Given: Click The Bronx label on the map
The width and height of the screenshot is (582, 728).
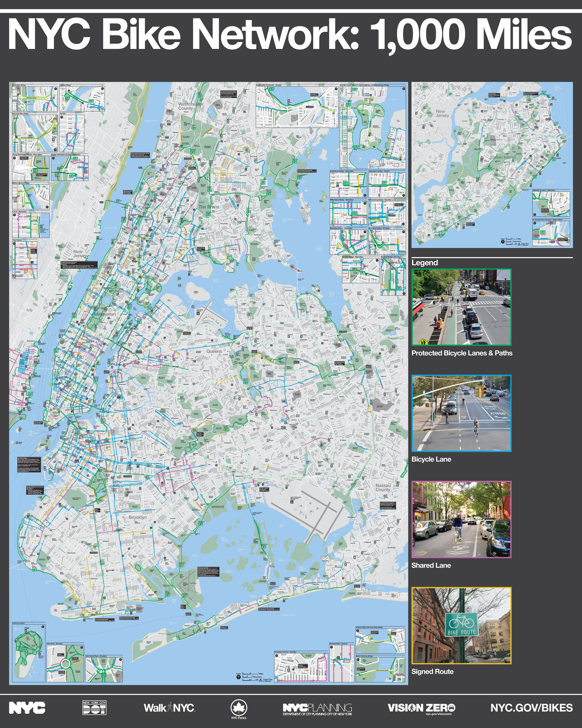Looking at the screenshot, I should tap(209, 207).
